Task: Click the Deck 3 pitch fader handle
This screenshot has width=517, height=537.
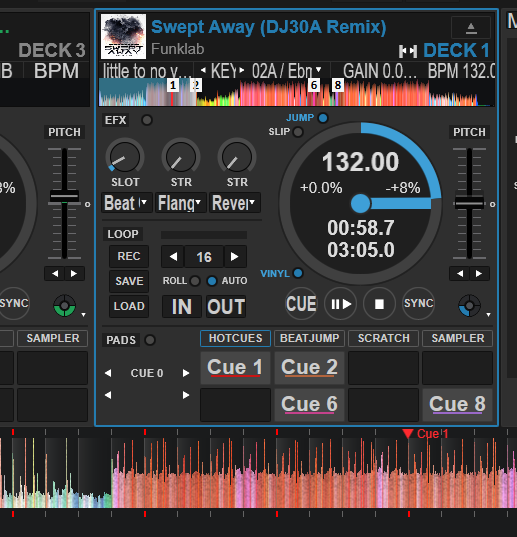Action: tap(64, 196)
